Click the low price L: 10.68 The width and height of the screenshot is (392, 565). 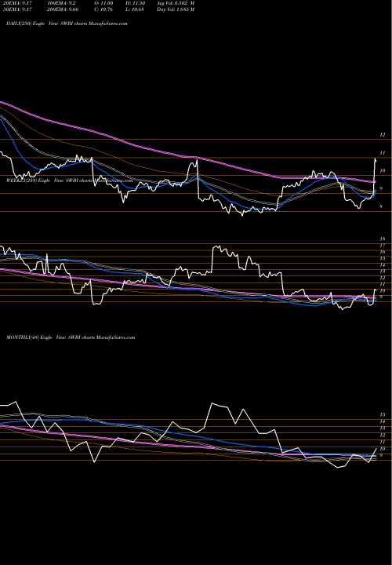(x=135, y=9)
